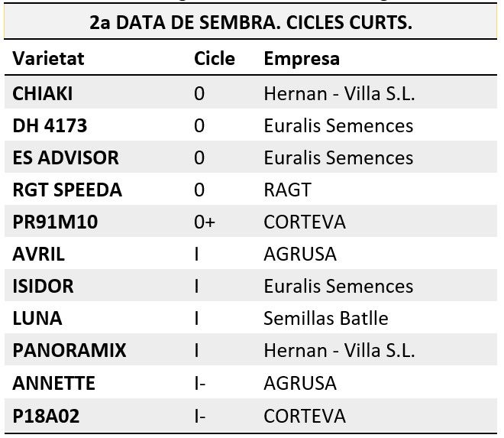504x438 pixels.
Task: Click the AVRIL variety cell
Action: coord(39,254)
